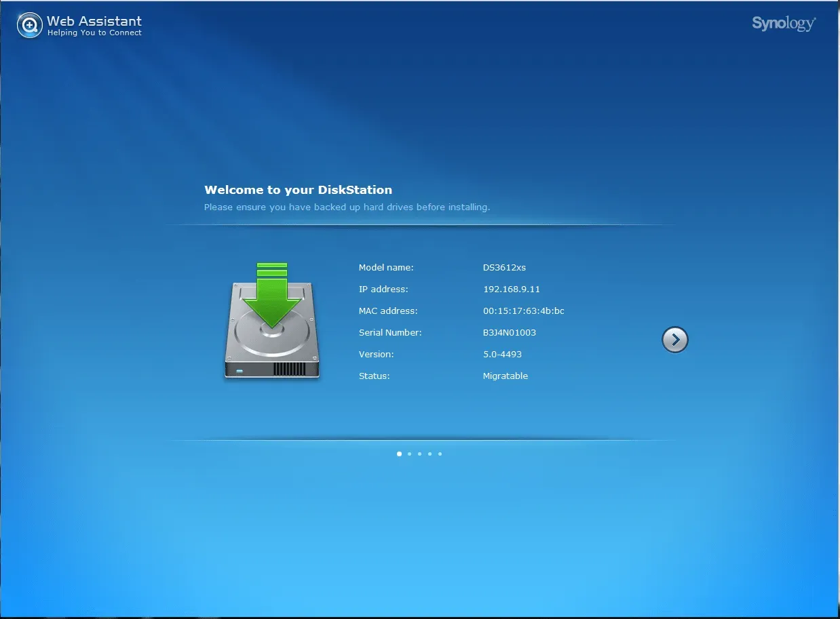Viewport: 840px width, 619px height.
Task: Click the Web Assistant title text
Action: click(94, 21)
